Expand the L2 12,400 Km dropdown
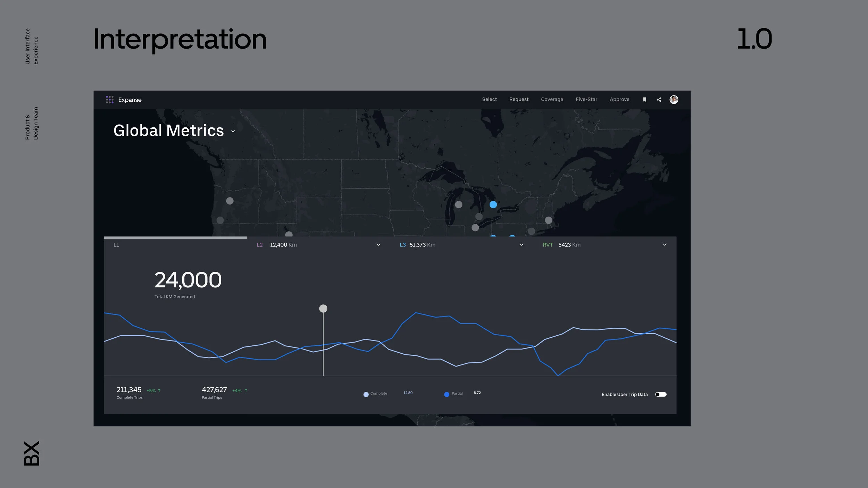The width and height of the screenshot is (868, 488). tap(378, 245)
